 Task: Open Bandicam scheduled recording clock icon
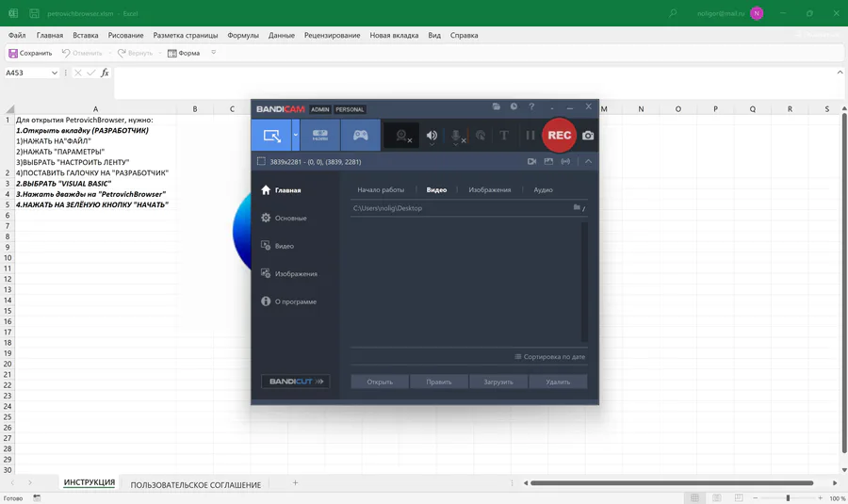[x=514, y=106]
